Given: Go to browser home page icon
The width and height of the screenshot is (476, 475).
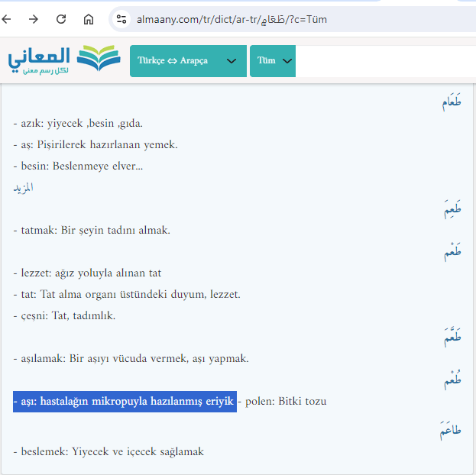Looking at the screenshot, I should [89, 19].
